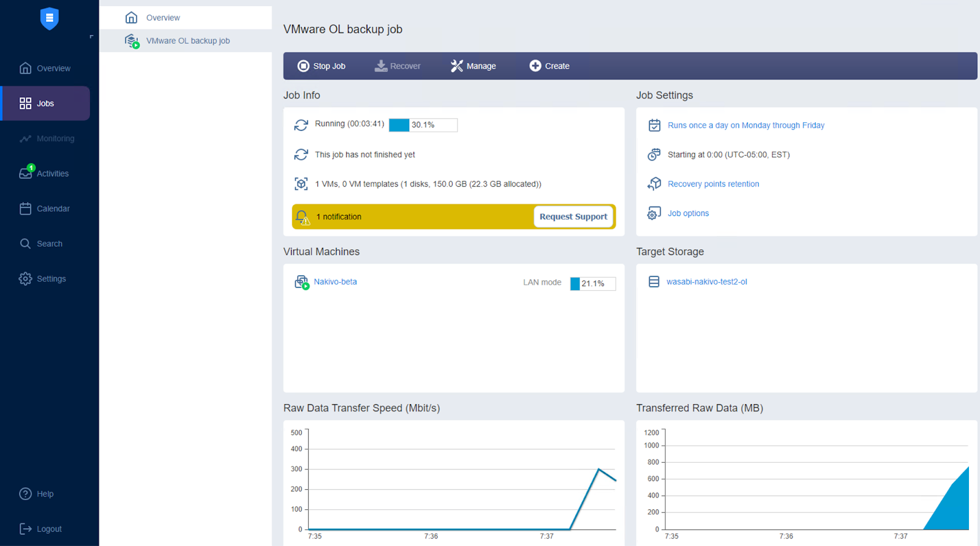Click the notification bell warning icon
Image resolution: width=980 pixels, height=546 pixels.
[303, 217]
